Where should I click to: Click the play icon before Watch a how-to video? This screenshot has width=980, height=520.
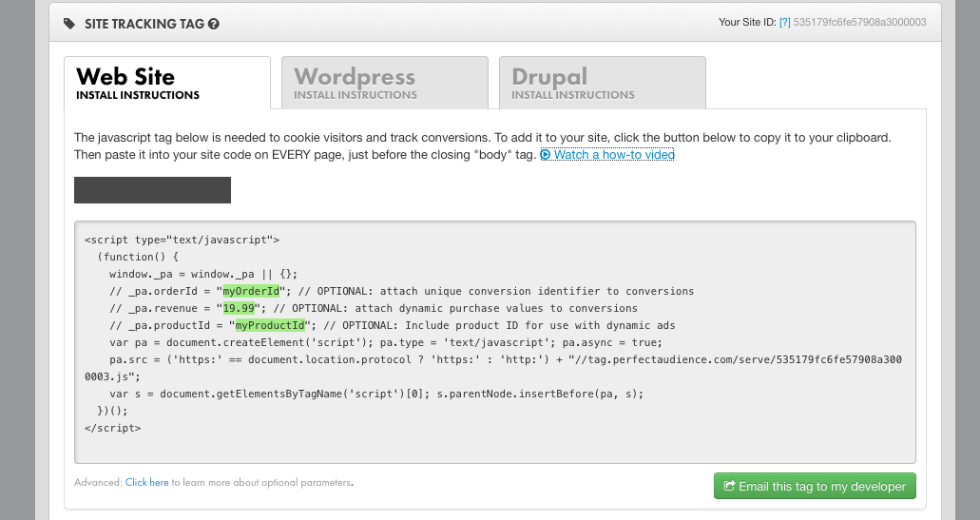546,154
